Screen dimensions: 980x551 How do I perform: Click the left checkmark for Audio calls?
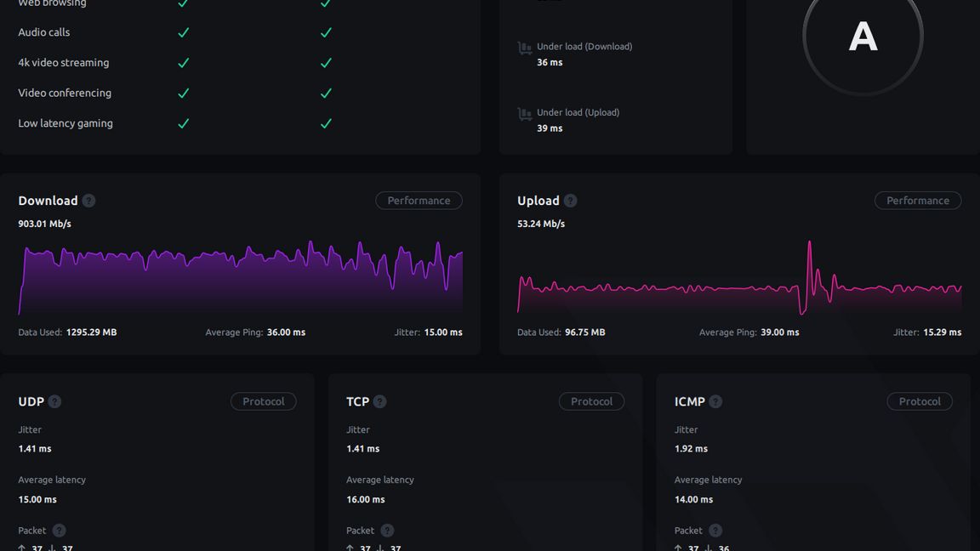point(183,32)
